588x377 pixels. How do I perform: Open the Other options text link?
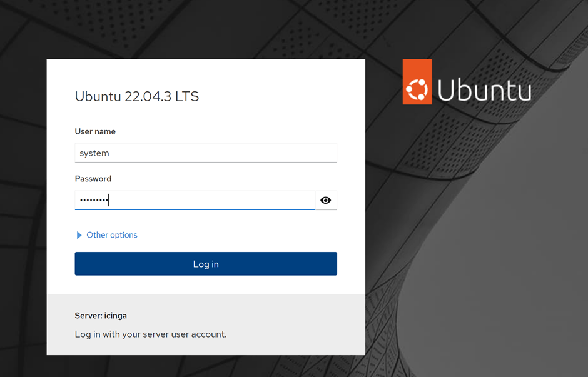112,235
